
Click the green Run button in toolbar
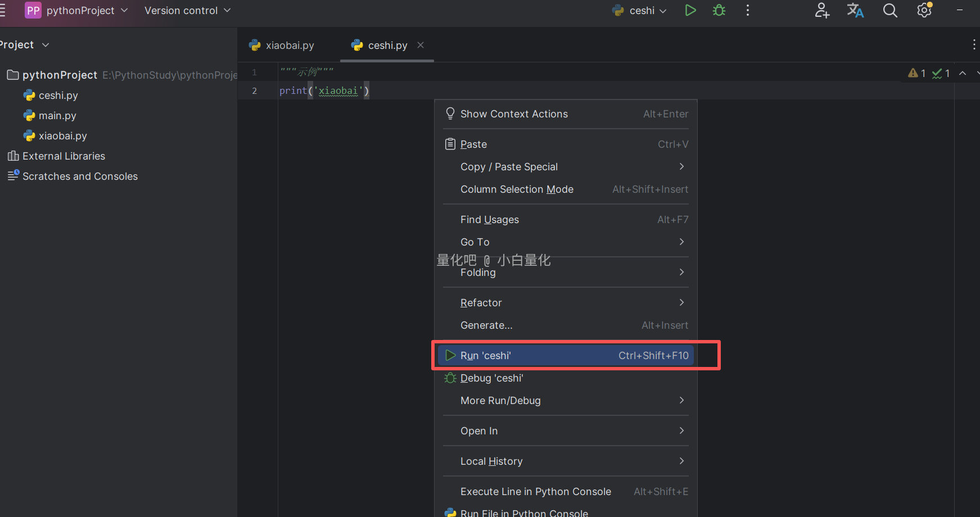pyautogui.click(x=690, y=10)
